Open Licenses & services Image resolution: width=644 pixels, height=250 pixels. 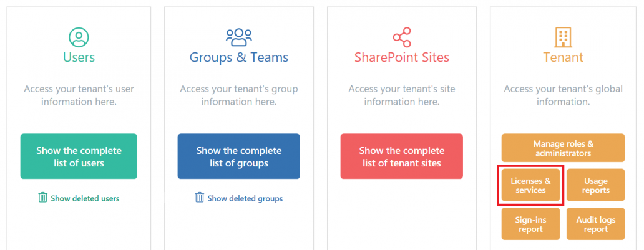click(x=530, y=185)
